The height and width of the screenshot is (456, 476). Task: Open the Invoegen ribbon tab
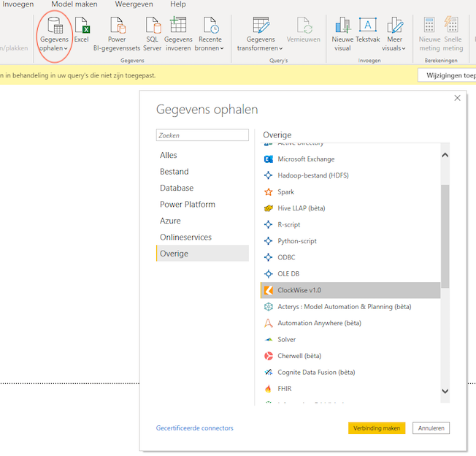point(18,4)
